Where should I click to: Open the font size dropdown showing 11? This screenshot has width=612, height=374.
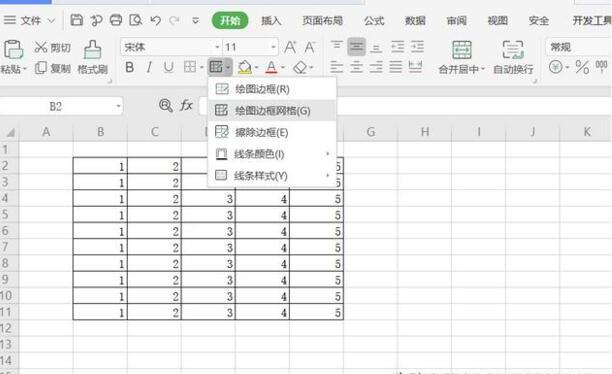[273, 47]
